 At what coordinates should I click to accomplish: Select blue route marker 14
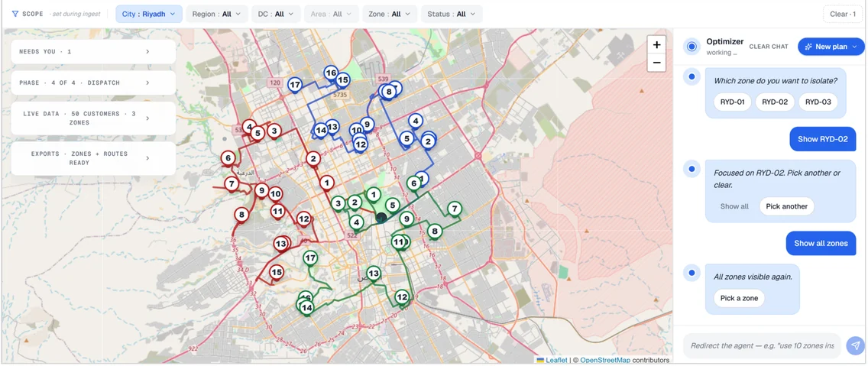tap(320, 130)
